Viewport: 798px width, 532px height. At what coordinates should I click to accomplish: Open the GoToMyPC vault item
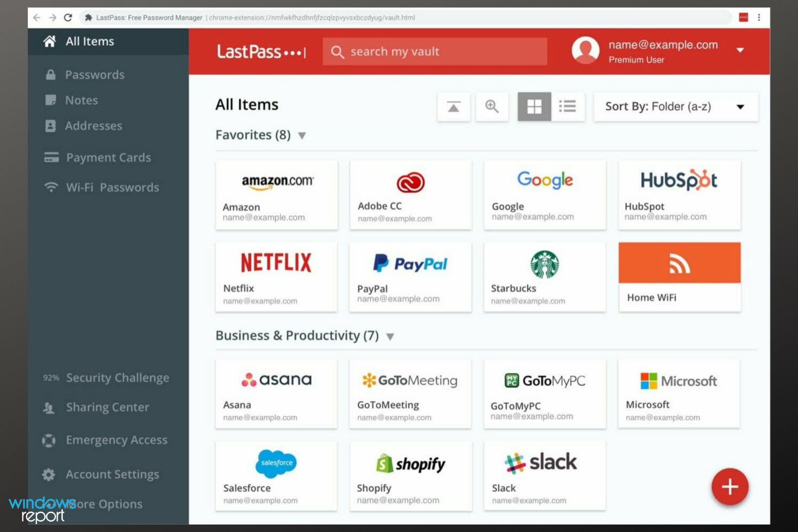545,394
